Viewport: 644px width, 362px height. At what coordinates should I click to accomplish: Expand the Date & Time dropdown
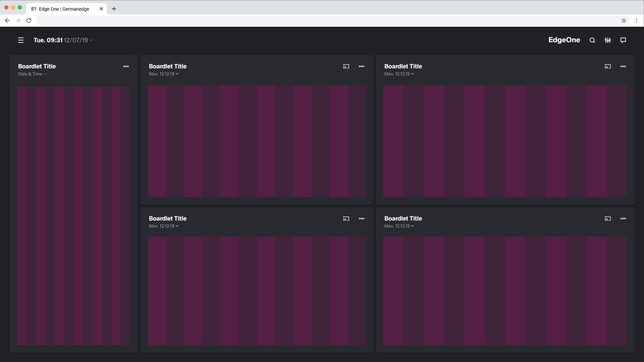coord(33,74)
